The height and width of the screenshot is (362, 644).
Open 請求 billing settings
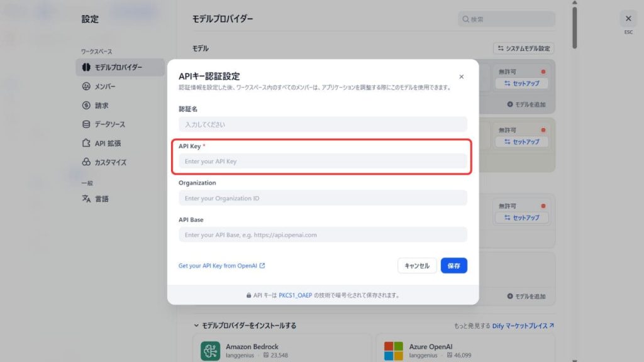tap(101, 106)
